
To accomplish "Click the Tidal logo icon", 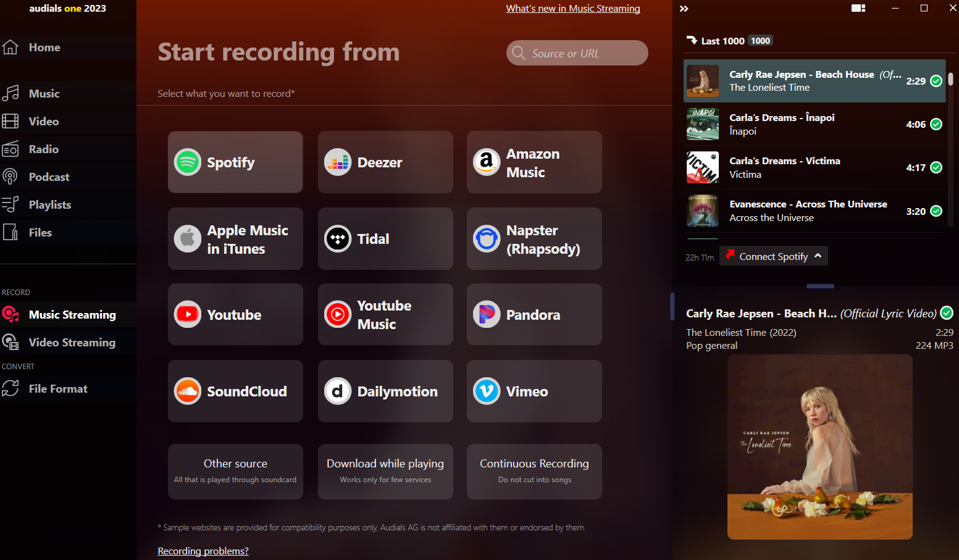I will (338, 239).
